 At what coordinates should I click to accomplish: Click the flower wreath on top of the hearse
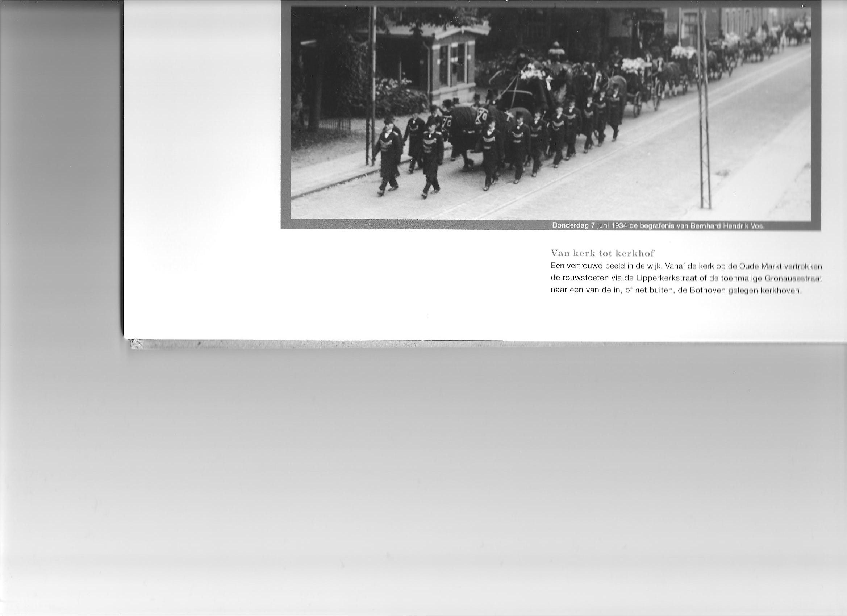pos(532,73)
